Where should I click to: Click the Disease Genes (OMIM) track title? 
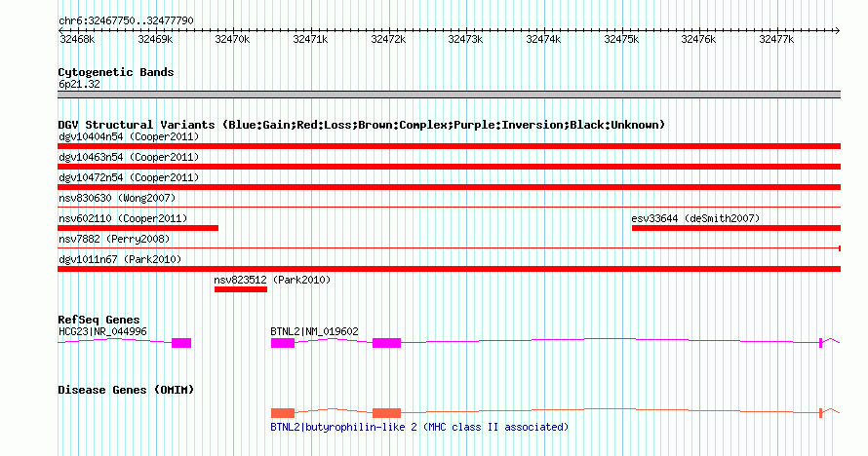pos(126,390)
